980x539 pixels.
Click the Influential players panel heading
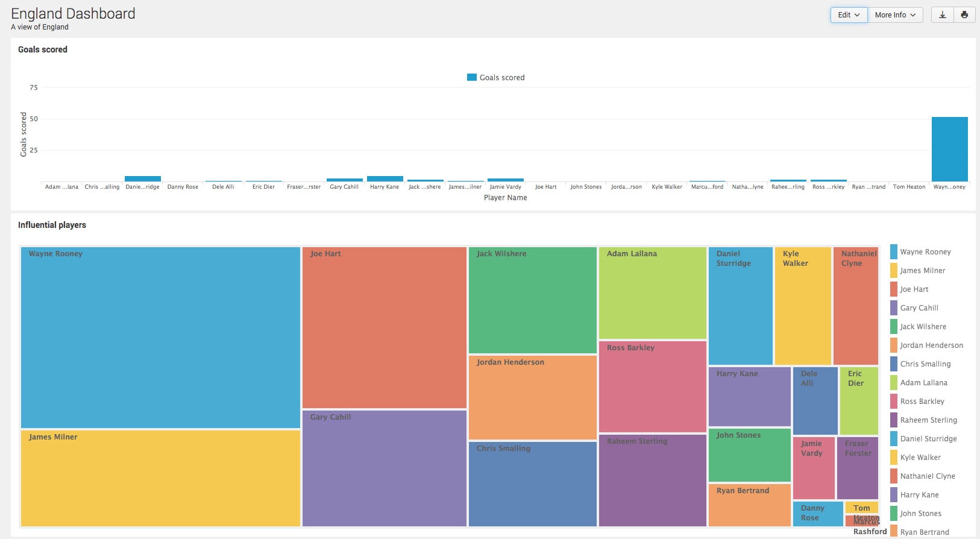click(52, 225)
